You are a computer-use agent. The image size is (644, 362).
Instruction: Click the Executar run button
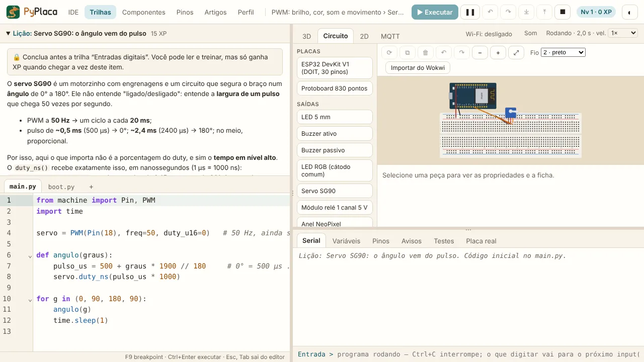point(435,12)
